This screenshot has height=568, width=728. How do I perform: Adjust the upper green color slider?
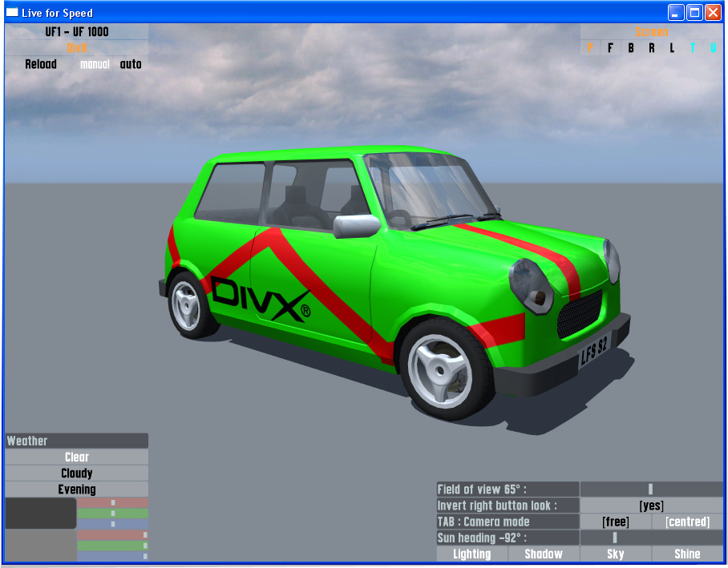[x=113, y=514]
